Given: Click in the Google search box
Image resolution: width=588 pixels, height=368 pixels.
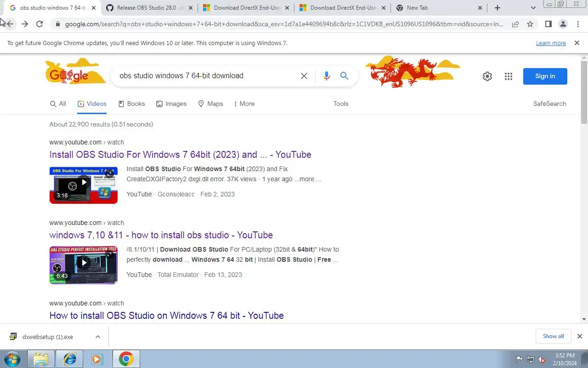Looking at the screenshot, I should 207,76.
